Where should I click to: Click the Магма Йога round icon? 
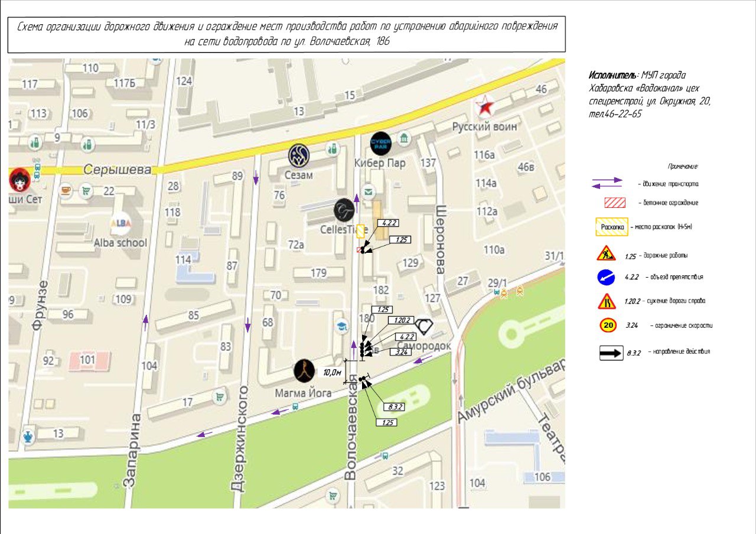[x=305, y=370]
